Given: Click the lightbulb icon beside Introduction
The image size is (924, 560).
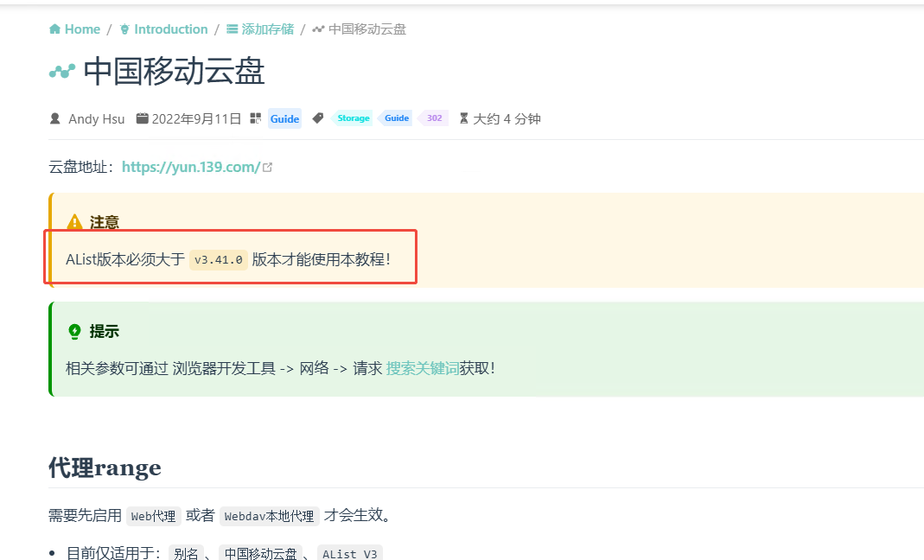Looking at the screenshot, I should 124,29.
